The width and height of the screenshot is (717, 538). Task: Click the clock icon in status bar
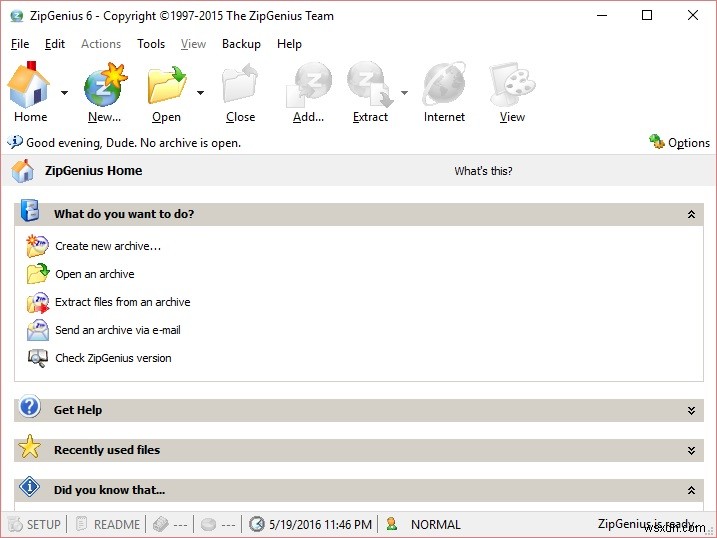pyautogui.click(x=257, y=524)
